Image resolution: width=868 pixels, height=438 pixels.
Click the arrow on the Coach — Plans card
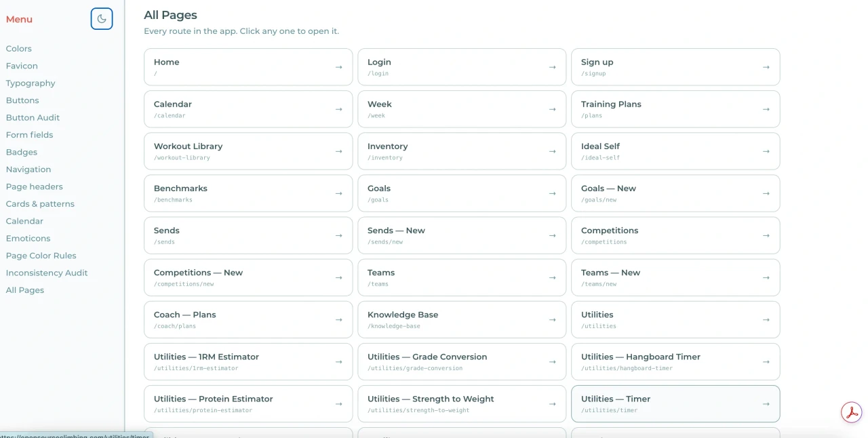click(339, 319)
